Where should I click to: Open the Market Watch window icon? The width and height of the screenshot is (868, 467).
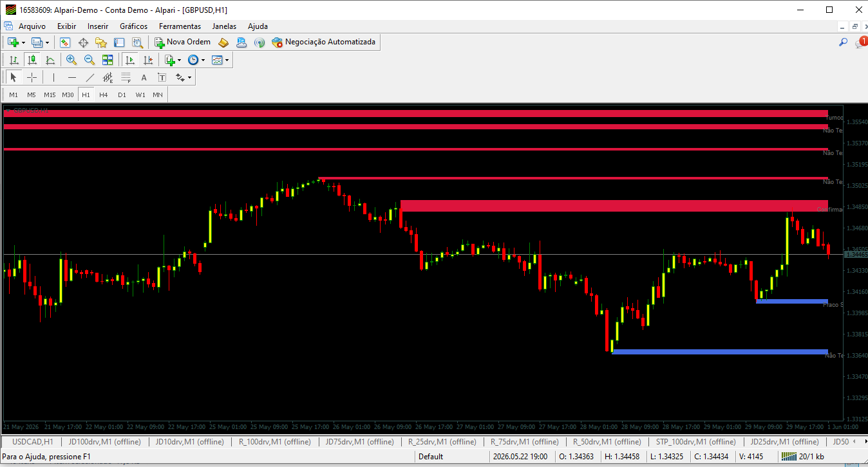coord(65,42)
